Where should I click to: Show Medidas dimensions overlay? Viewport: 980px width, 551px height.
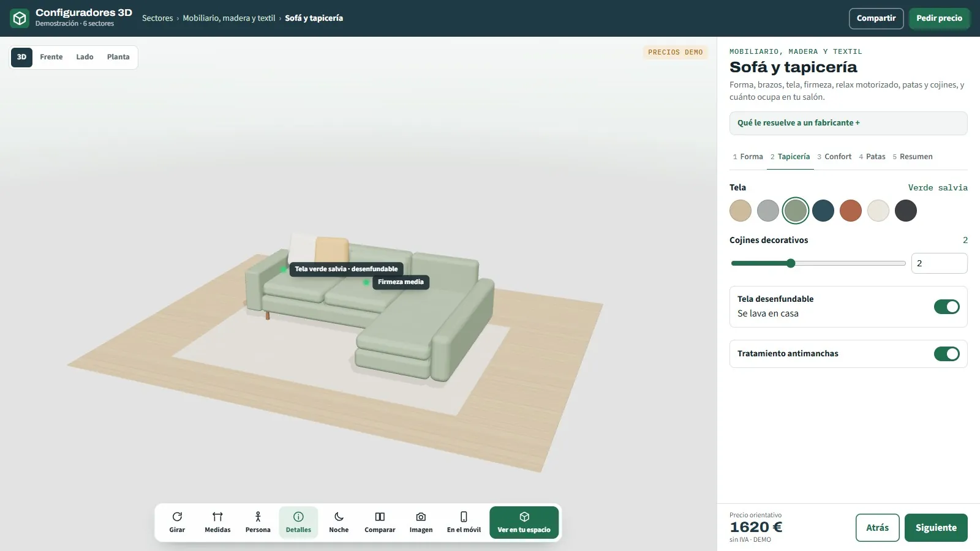point(217,522)
